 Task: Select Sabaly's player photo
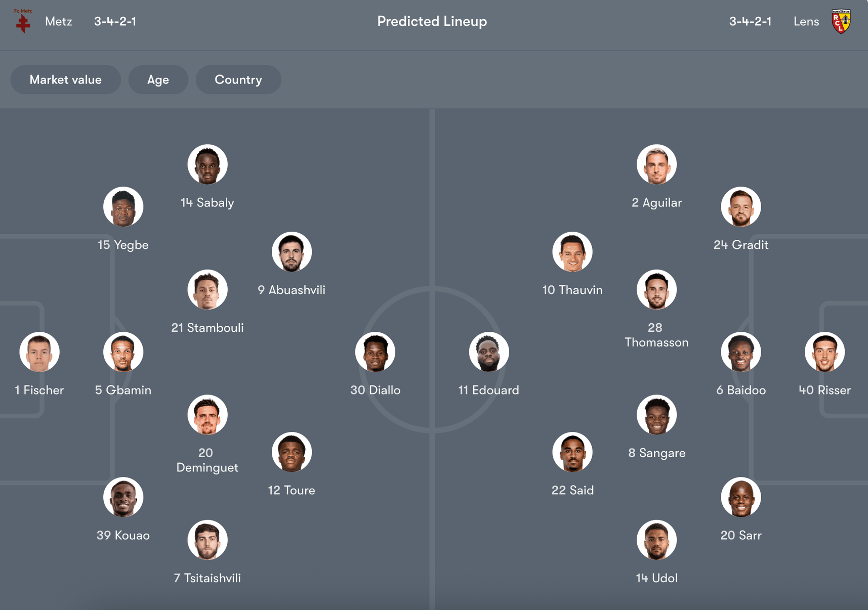(x=208, y=164)
